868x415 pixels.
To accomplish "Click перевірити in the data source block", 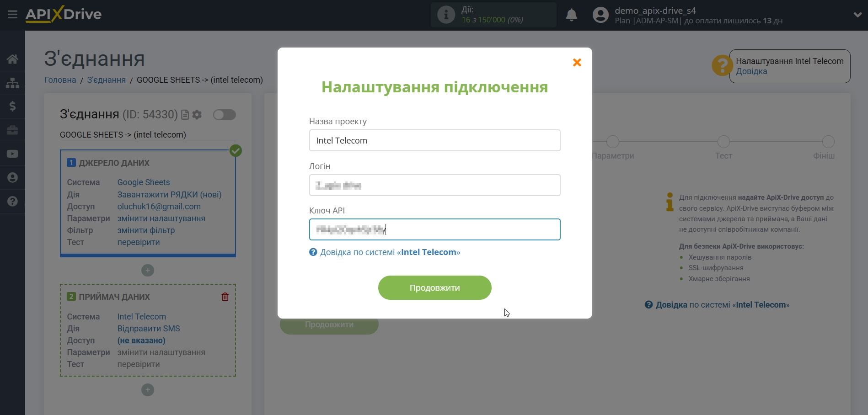I will coord(139,242).
